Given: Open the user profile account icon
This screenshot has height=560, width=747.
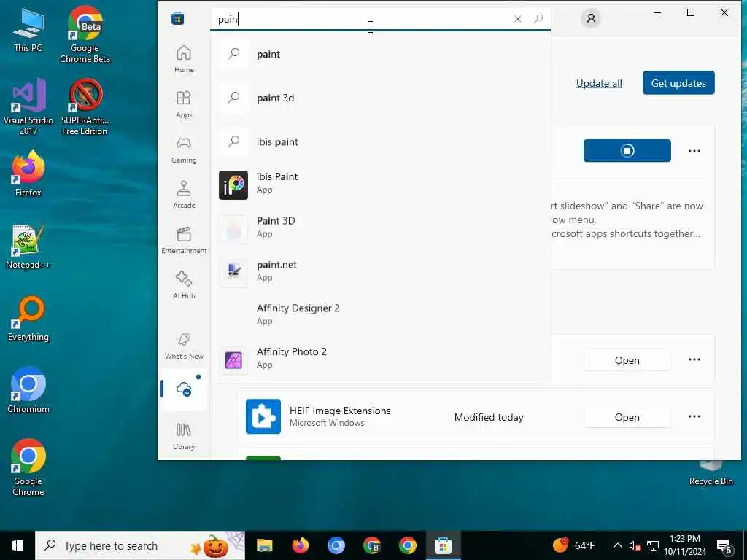Looking at the screenshot, I should coord(591,18).
